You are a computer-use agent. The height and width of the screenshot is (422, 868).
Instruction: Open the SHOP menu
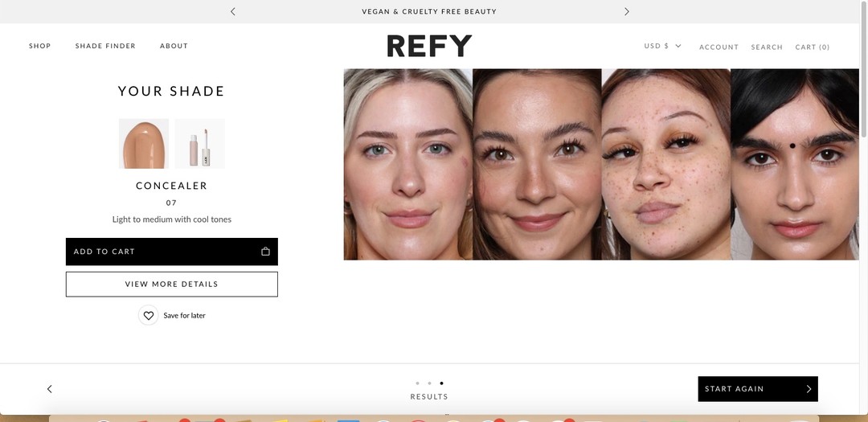[x=40, y=46]
